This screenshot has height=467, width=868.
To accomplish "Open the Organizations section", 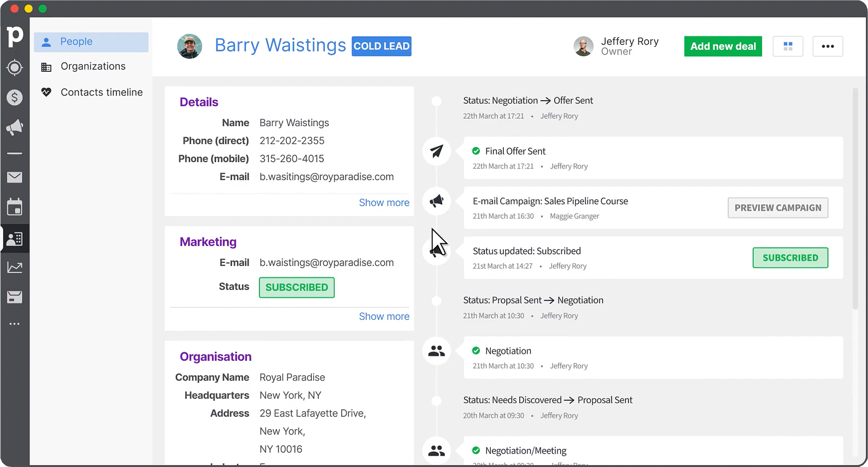I will (93, 65).
